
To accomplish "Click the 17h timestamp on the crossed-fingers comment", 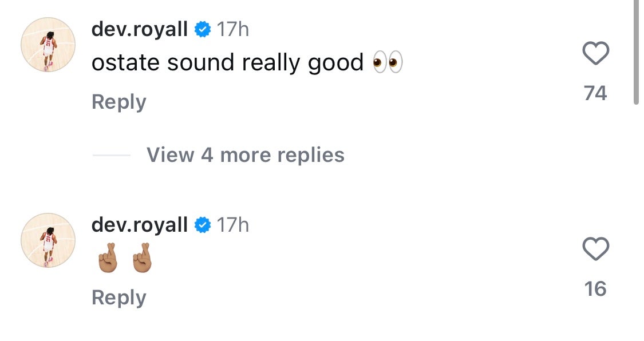I will tap(233, 225).
